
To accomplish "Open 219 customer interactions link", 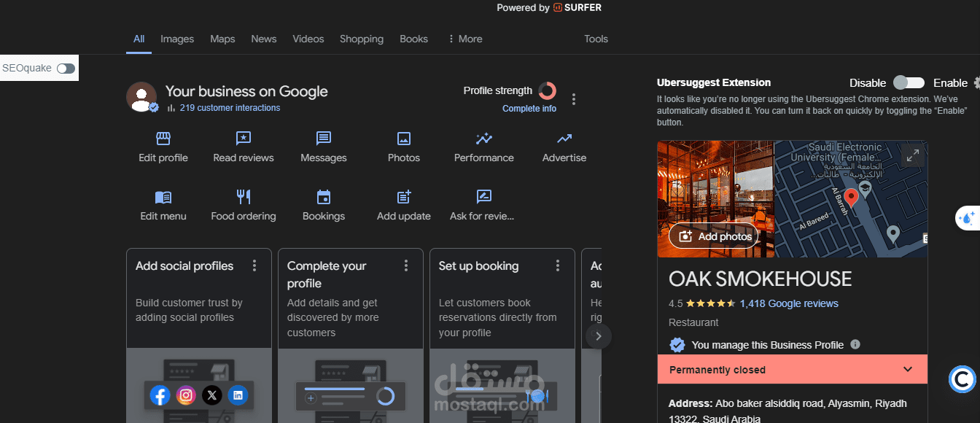I will click(230, 108).
